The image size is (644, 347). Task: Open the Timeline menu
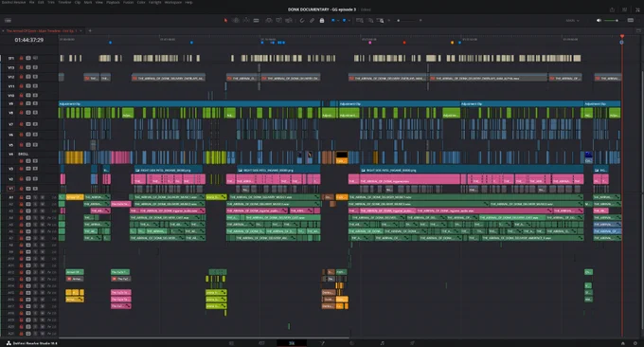(64, 3)
